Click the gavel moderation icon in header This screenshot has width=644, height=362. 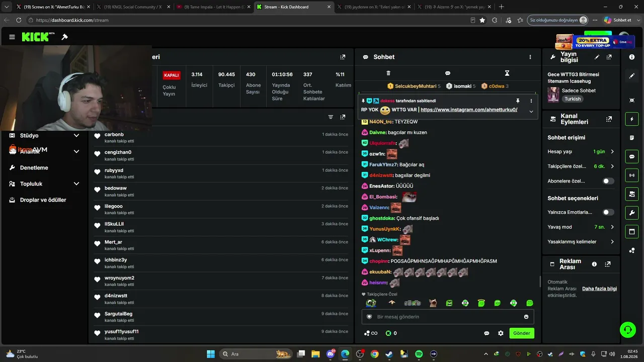(x=64, y=37)
